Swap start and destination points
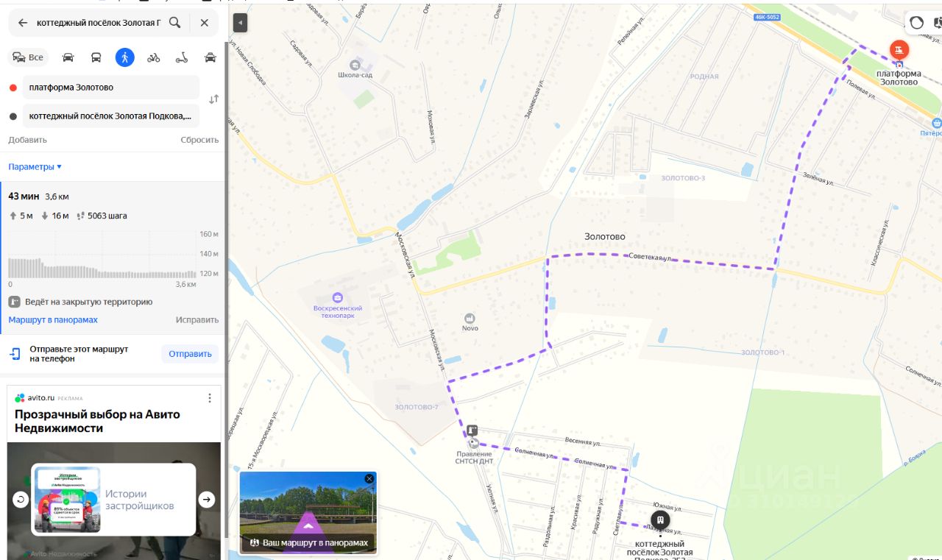Viewport: 942px width, 560px height. click(213, 99)
